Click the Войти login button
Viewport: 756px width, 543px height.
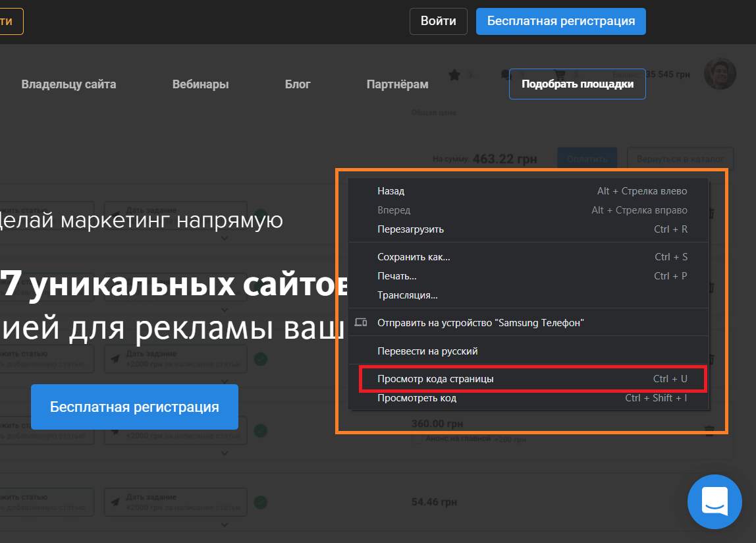[438, 21]
